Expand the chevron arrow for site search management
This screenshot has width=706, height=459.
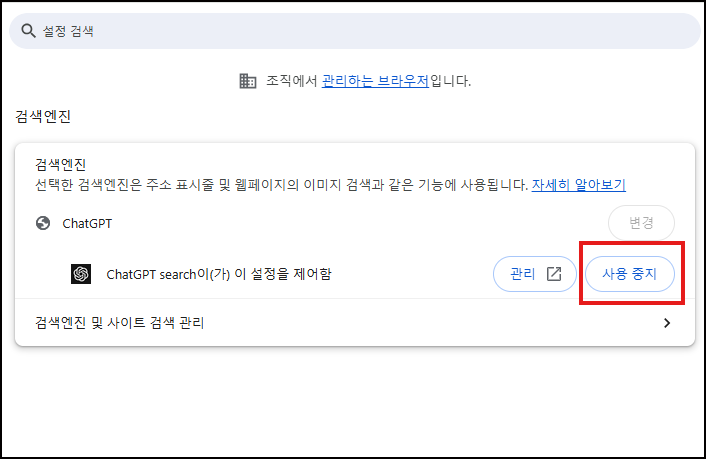pyautogui.click(x=667, y=323)
